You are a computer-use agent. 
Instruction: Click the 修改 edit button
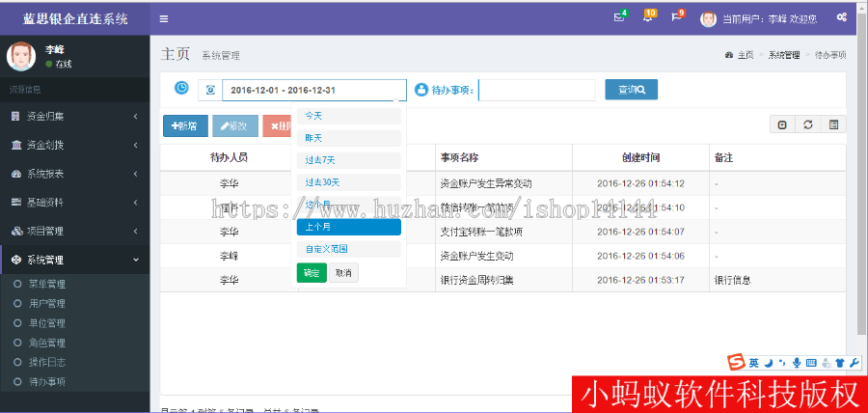[235, 126]
